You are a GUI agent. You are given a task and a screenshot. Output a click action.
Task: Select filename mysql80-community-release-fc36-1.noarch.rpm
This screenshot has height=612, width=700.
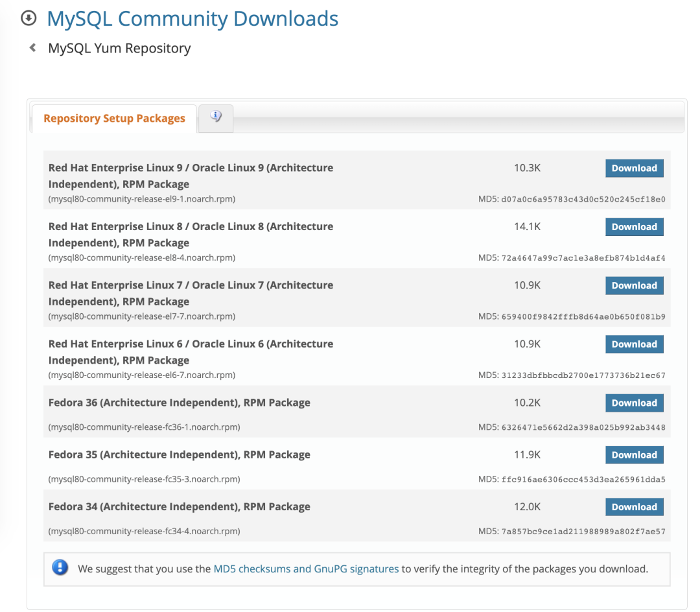point(144,427)
